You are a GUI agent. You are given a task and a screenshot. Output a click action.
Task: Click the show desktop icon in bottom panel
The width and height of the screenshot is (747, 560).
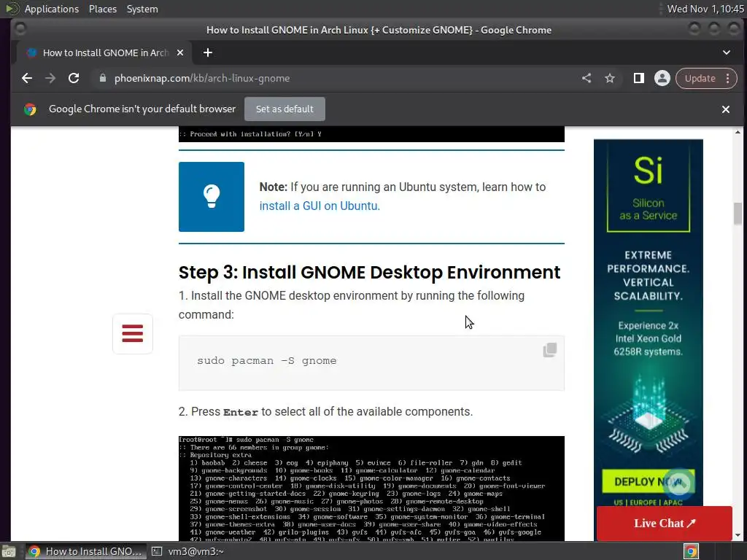point(9,551)
